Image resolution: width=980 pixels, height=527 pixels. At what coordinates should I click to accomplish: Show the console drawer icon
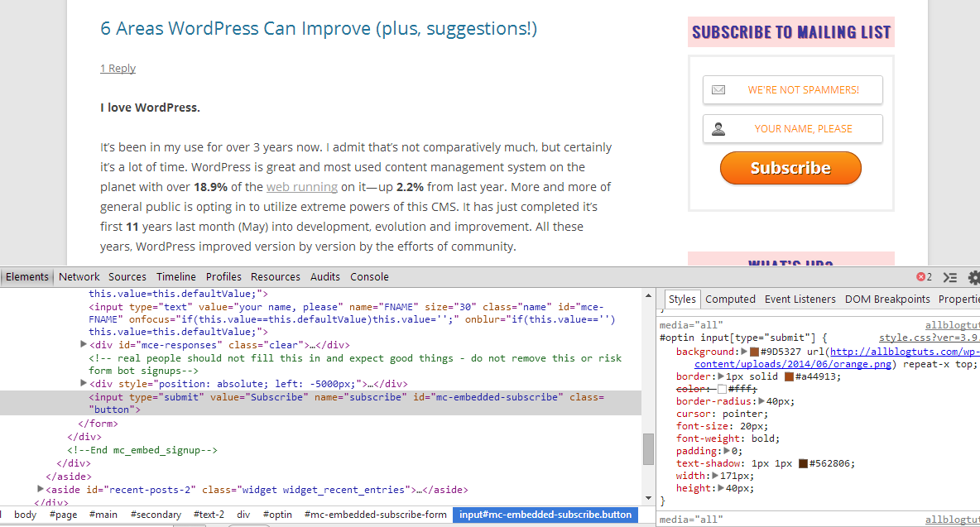[950, 277]
